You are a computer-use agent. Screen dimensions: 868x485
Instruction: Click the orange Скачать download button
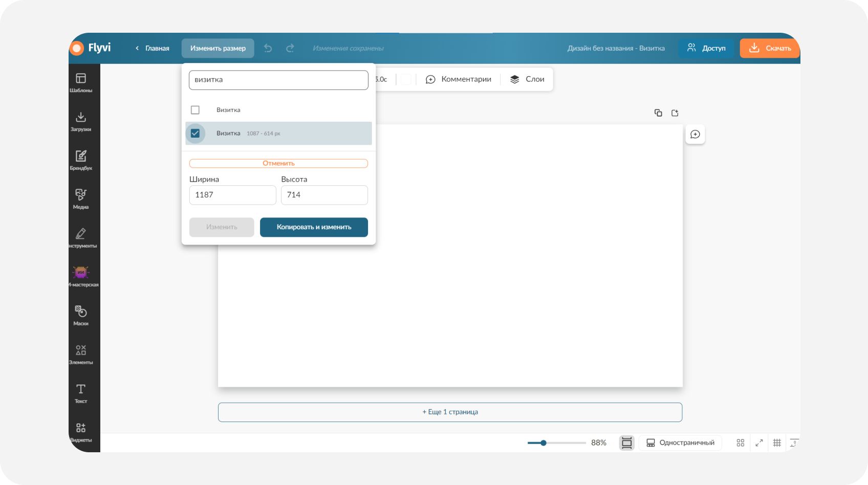click(770, 48)
